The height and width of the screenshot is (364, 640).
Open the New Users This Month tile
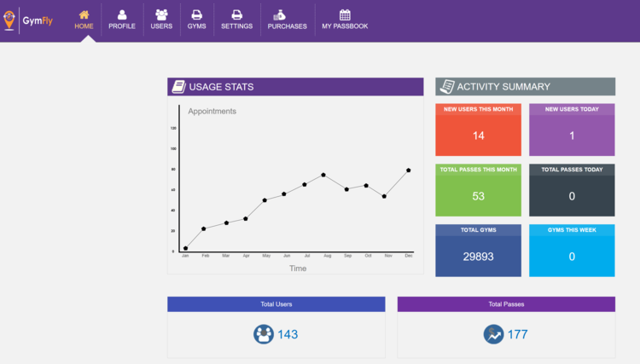point(478,130)
